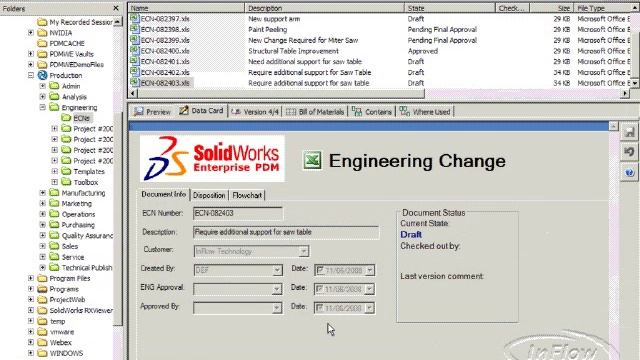
Task: Click the file icon of ECN-082397.xls
Action: point(134,18)
